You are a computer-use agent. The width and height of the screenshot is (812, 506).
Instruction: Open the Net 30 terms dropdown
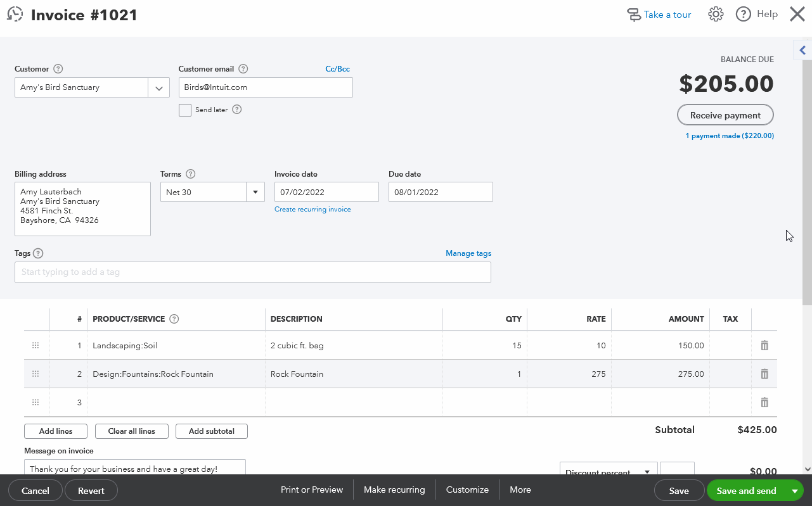point(255,193)
